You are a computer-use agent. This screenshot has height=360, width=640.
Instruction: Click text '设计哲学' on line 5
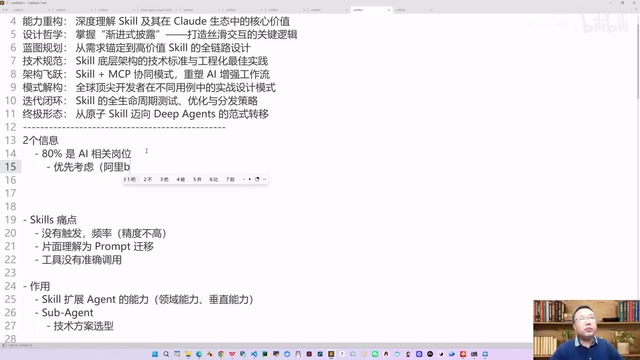(42, 34)
